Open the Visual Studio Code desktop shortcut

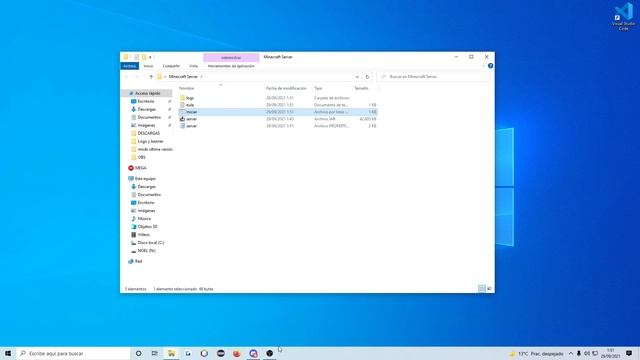click(623, 16)
